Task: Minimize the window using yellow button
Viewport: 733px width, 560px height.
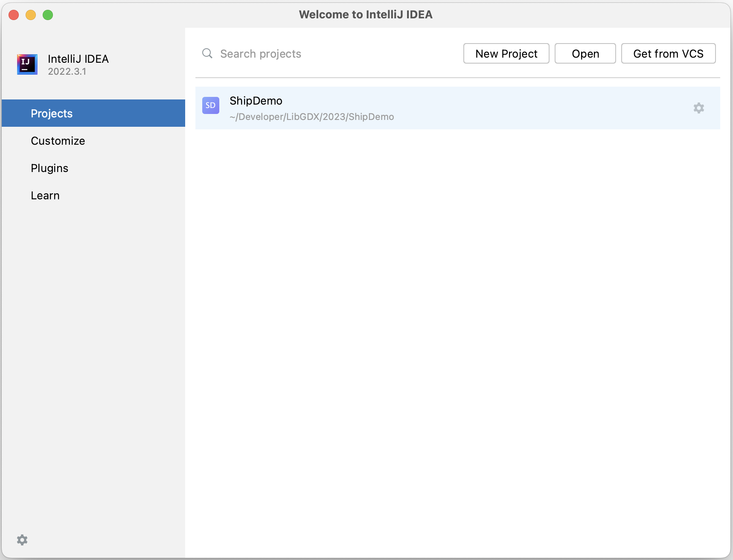Action: tap(31, 15)
